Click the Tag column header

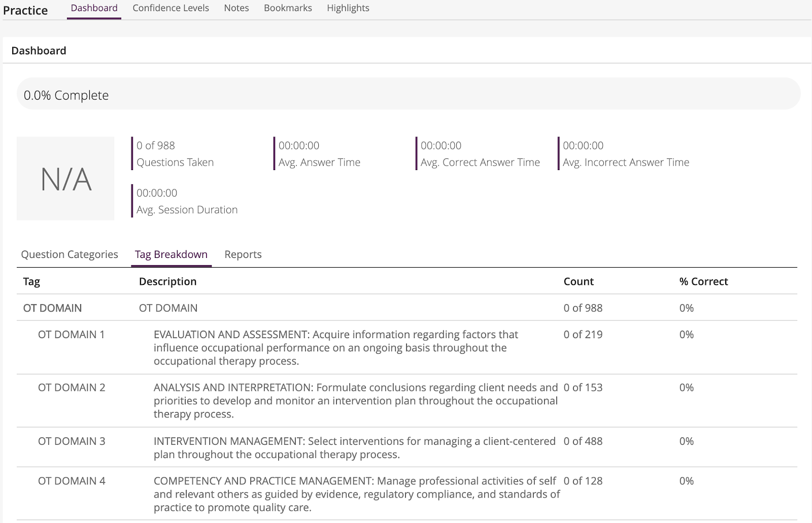31,281
